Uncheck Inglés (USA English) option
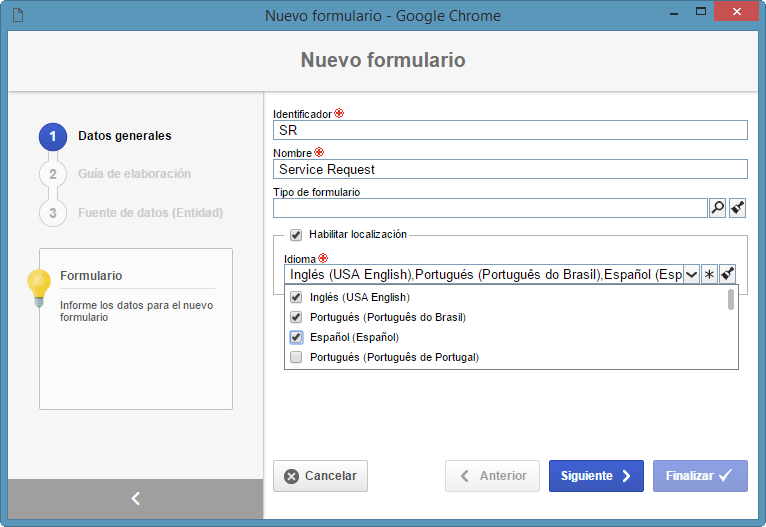The height and width of the screenshot is (527, 766). pos(296,297)
